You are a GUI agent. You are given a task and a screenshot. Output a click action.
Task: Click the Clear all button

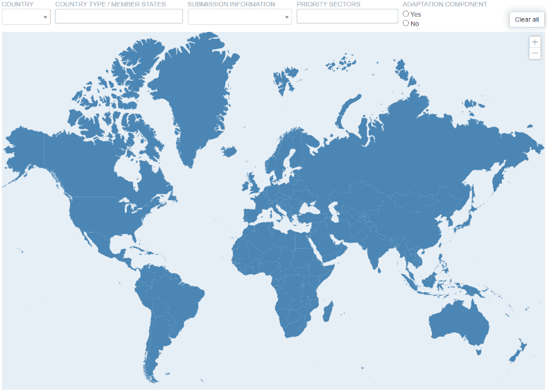pos(526,19)
